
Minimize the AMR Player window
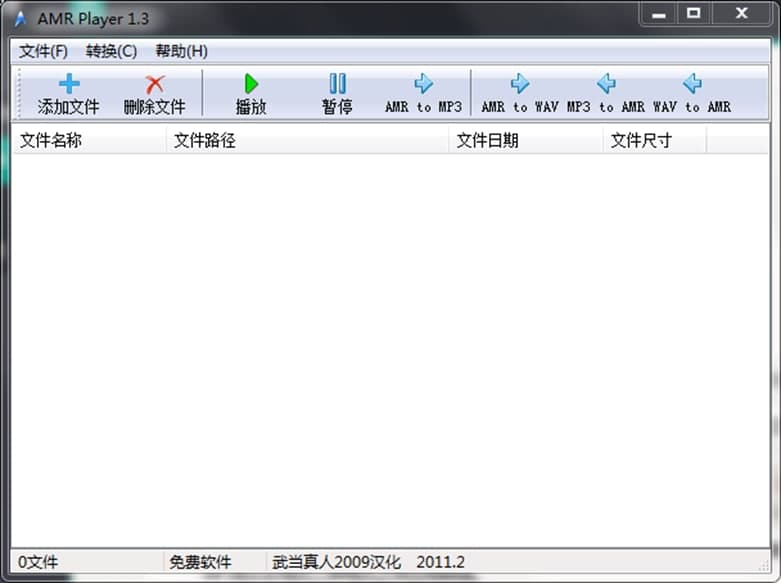(x=659, y=14)
